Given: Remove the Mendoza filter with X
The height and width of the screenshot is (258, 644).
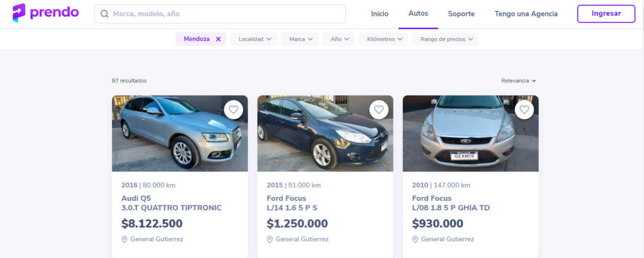Looking at the screenshot, I should [218, 39].
